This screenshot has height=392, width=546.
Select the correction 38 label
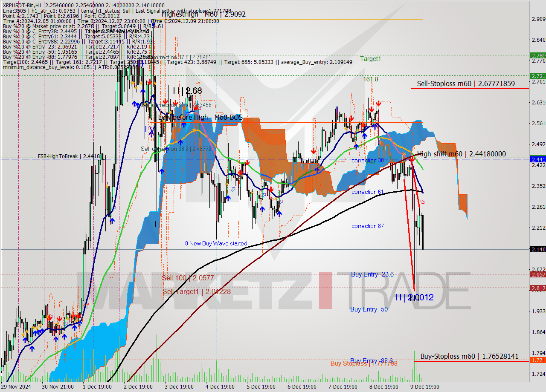pyautogui.click(x=367, y=161)
